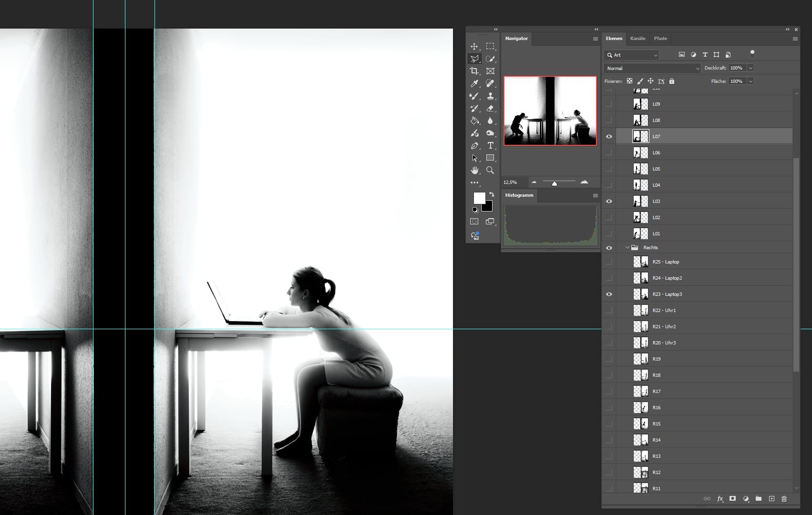Select the Eraser tool
Viewport: 812px width, 515px height.
(490, 108)
